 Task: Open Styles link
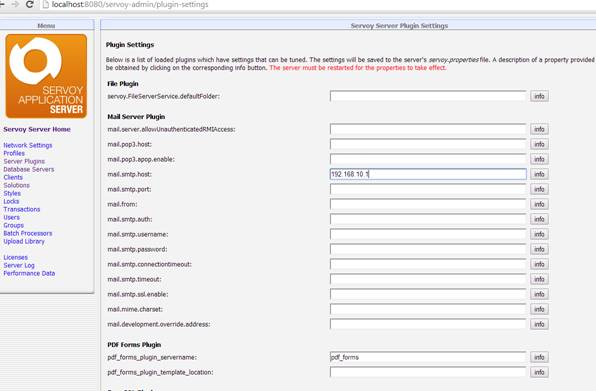tap(12, 193)
